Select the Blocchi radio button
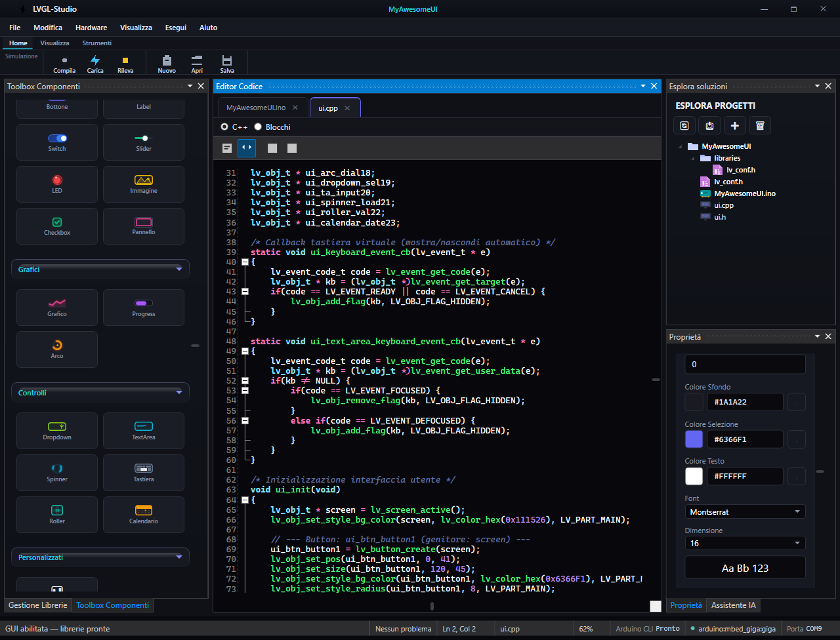The width and height of the screenshot is (840, 640). click(258, 127)
